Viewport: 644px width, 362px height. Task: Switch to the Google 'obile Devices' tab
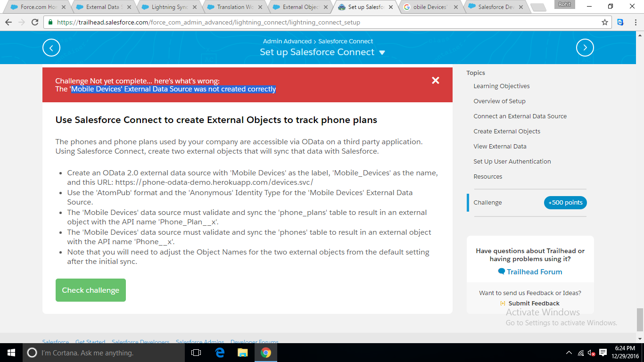coord(429,7)
